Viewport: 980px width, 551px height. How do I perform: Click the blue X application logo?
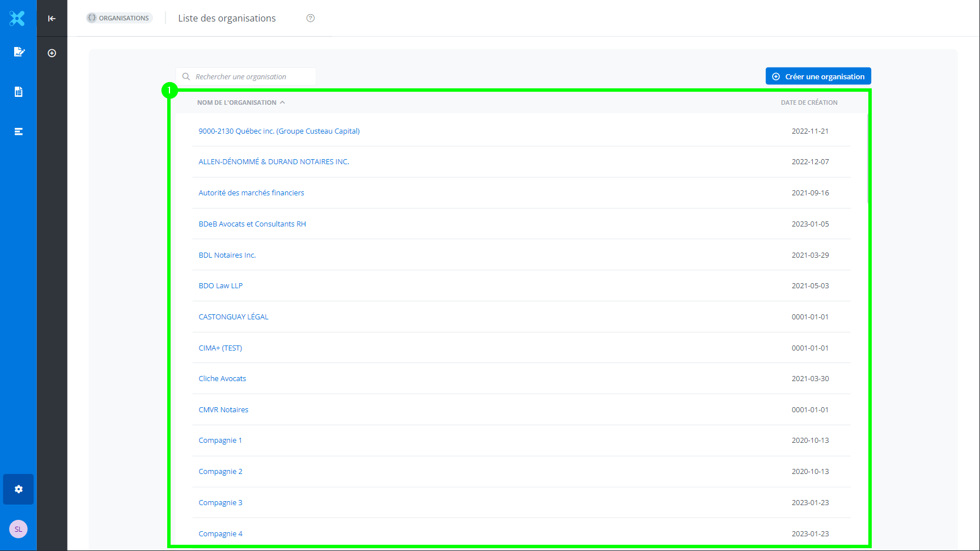18,18
